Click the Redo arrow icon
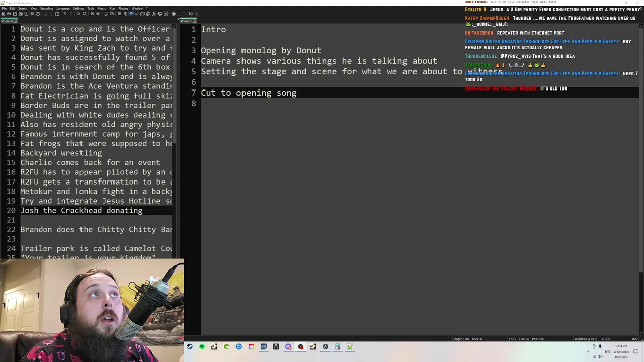Screen dimensions: 644x362 (71, 14)
